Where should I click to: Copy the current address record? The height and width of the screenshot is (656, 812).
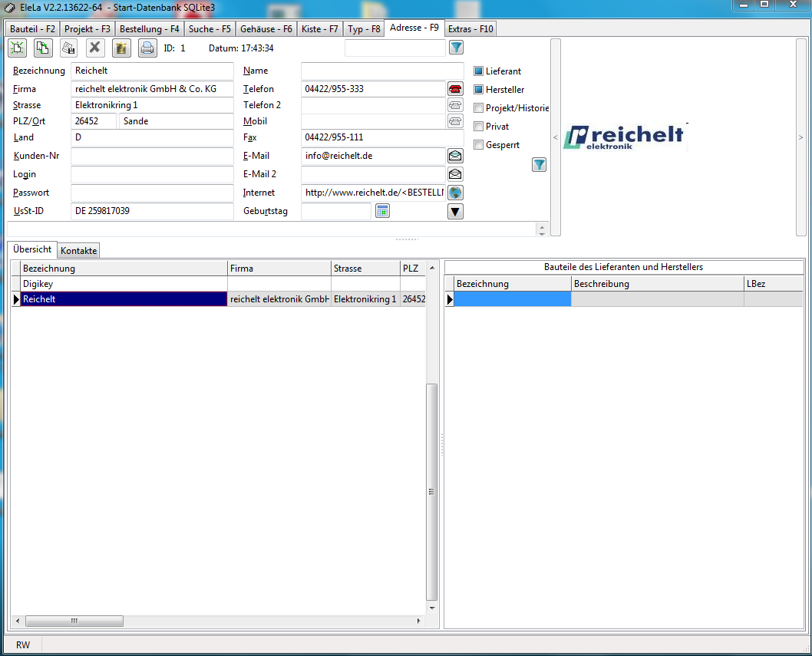click(x=43, y=48)
